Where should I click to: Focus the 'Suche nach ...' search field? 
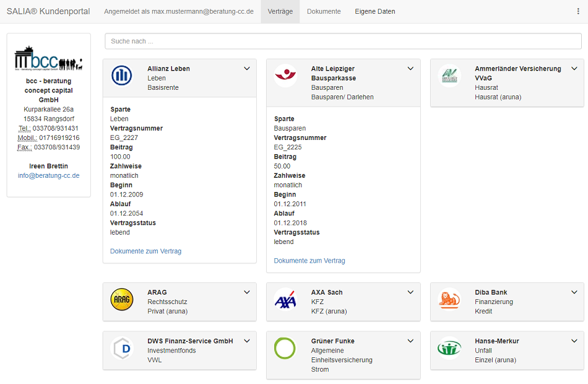point(343,41)
